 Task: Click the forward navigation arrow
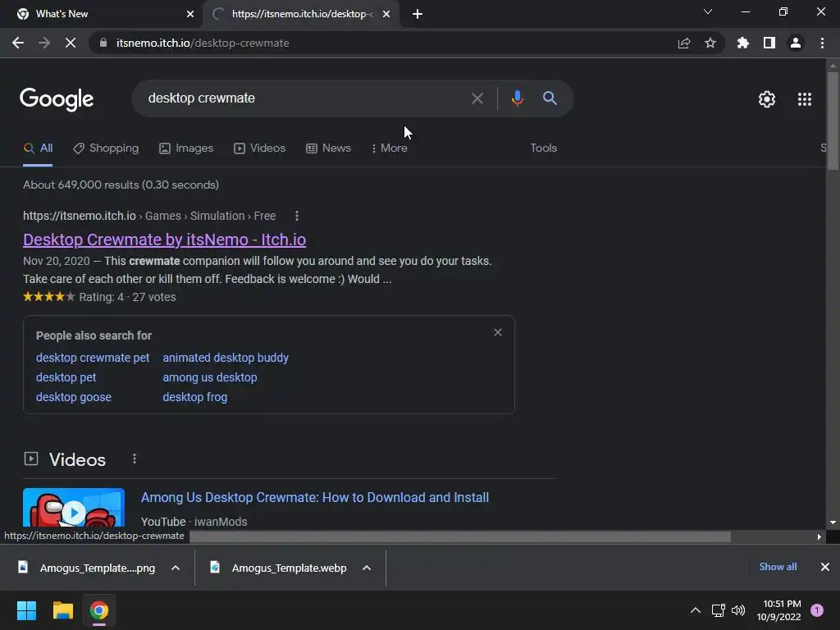tap(44, 43)
